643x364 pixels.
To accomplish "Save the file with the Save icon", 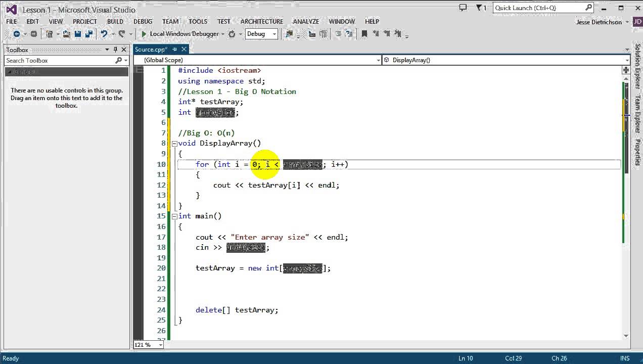I will (78, 34).
